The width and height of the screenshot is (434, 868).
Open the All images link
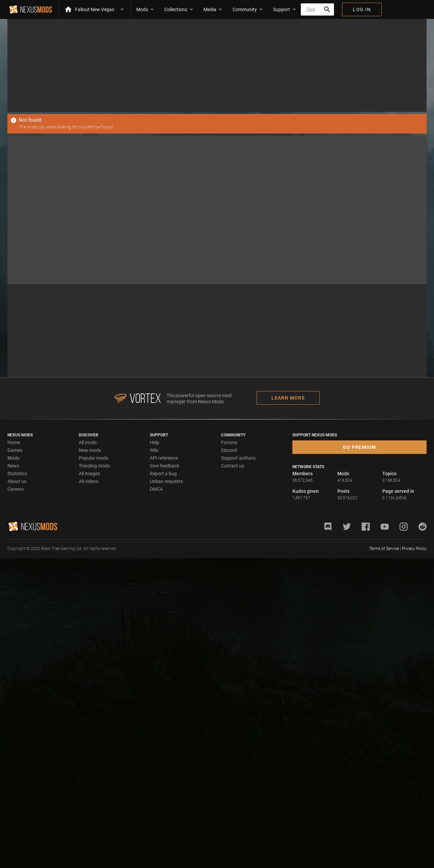[x=90, y=474]
